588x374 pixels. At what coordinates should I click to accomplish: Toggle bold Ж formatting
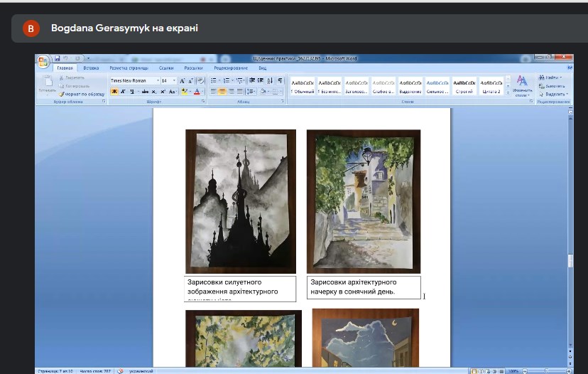pyautogui.click(x=114, y=91)
